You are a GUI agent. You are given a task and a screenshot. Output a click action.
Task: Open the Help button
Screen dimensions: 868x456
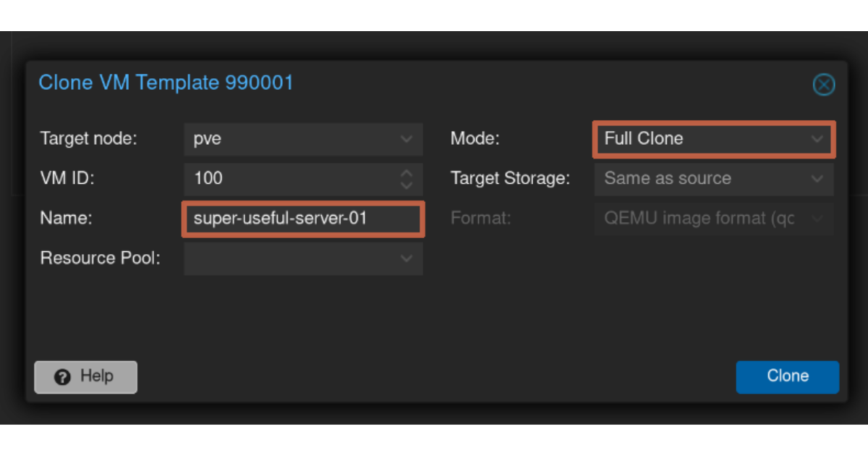[x=86, y=377]
